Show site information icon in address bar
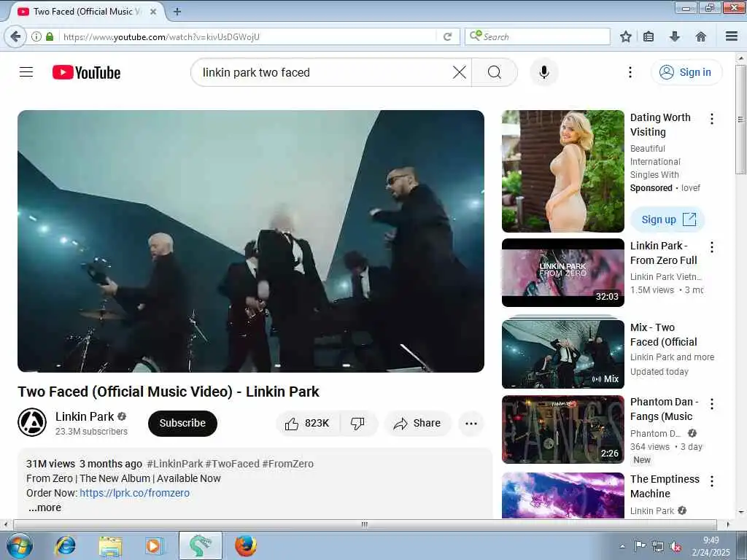This screenshot has height=560, width=747. (x=36, y=36)
